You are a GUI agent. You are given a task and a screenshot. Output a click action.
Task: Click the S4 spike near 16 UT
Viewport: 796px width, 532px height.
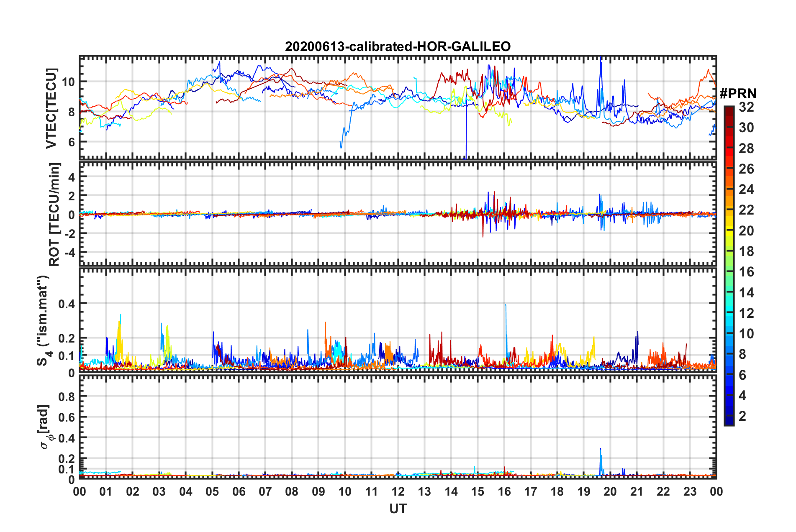click(x=506, y=330)
